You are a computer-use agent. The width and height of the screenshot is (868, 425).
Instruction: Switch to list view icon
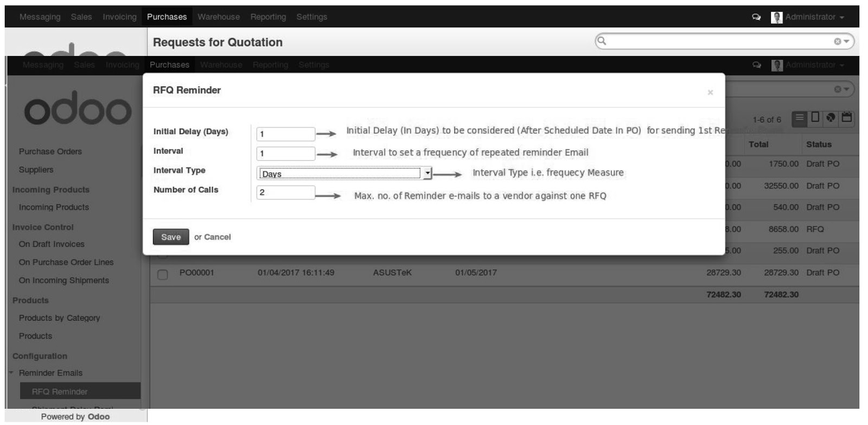pyautogui.click(x=800, y=118)
